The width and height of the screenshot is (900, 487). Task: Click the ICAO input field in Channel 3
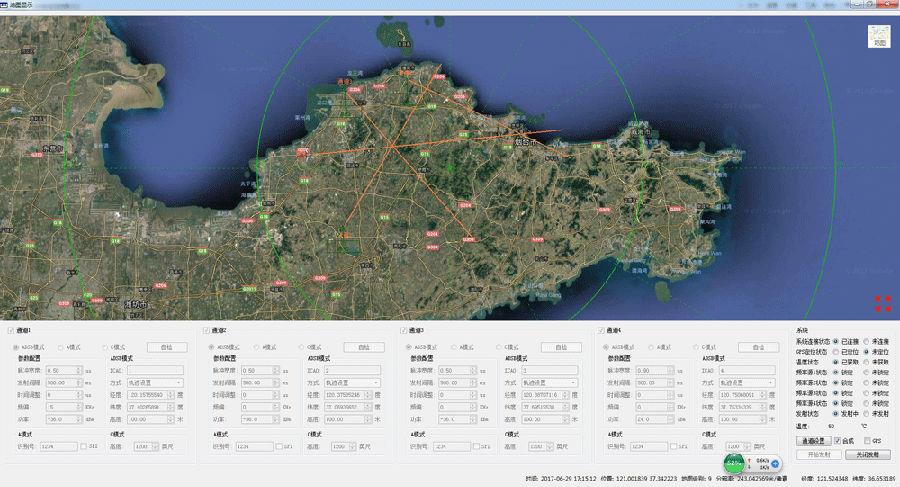tap(549, 370)
